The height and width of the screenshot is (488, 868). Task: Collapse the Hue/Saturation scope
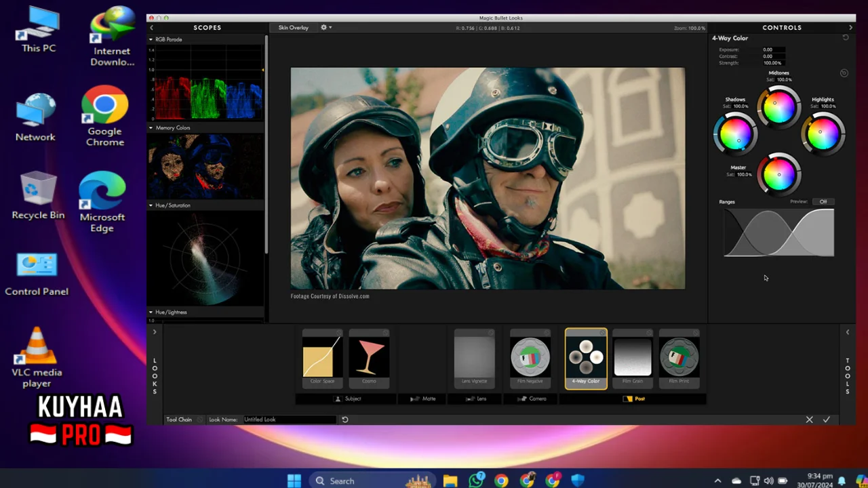click(x=151, y=205)
